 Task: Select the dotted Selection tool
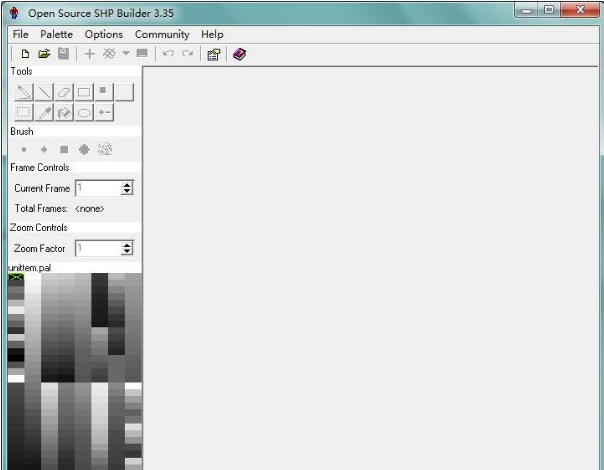pos(24,112)
